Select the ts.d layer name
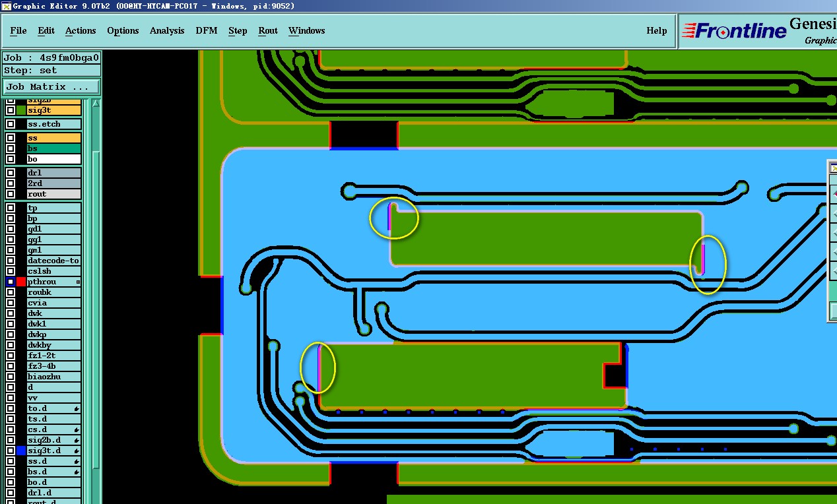This screenshot has height=504, width=837. click(x=53, y=419)
